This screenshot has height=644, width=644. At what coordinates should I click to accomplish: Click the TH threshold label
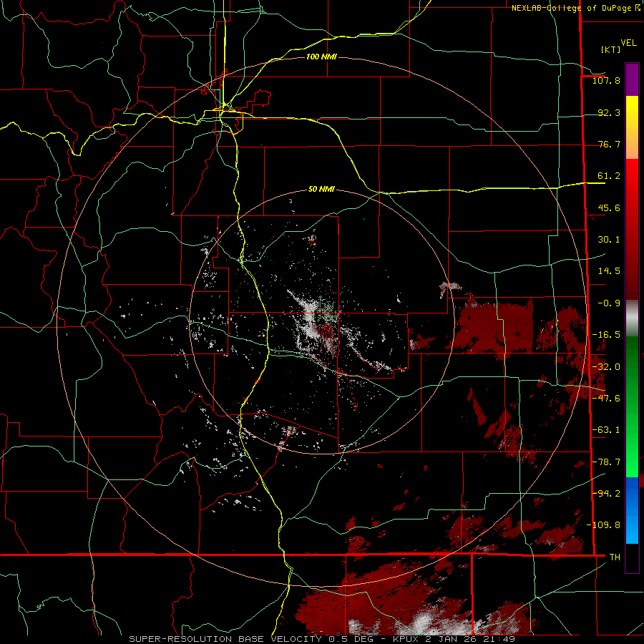615,557
